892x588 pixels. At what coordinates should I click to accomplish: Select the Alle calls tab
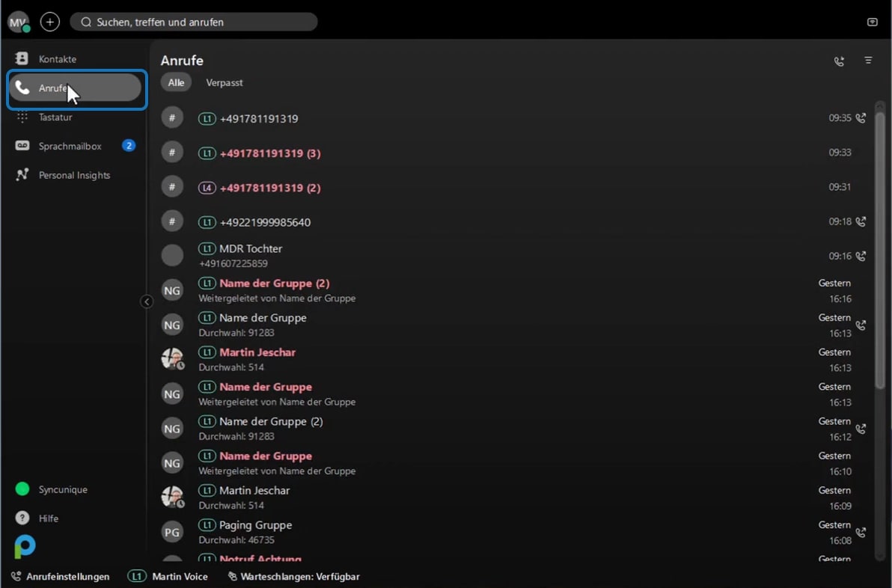click(176, 82)
